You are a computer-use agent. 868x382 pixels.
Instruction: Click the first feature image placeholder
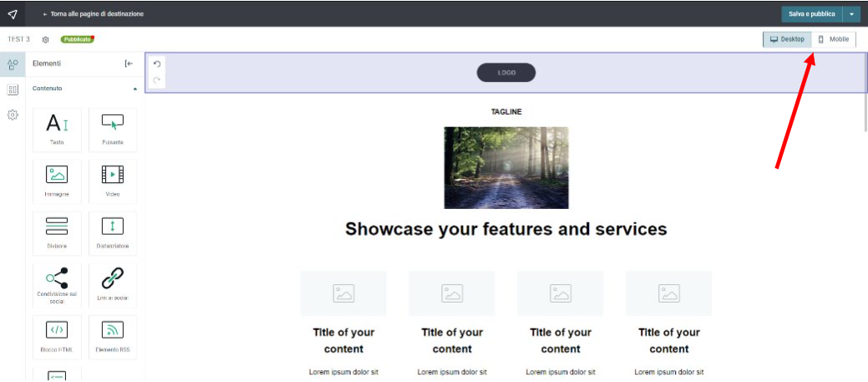343,293
